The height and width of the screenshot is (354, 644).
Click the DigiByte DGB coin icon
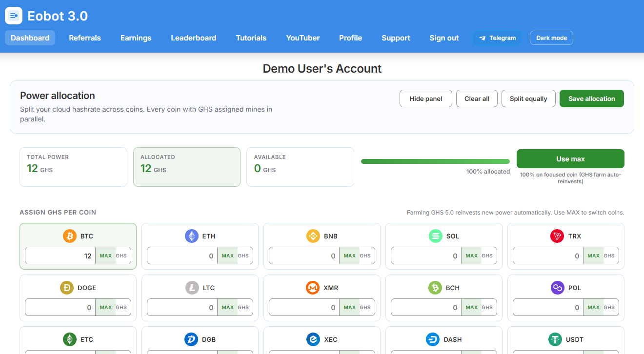[x=191, y=339]
